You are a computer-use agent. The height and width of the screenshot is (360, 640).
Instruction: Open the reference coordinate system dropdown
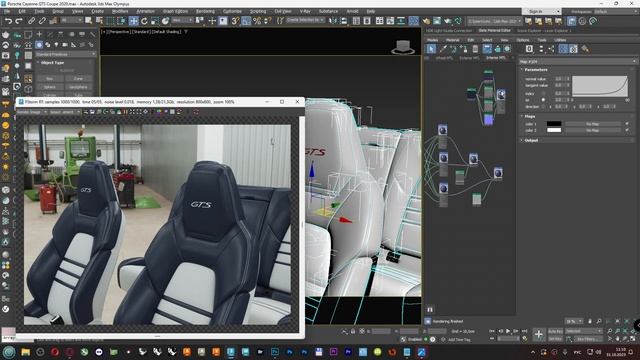(182, 20)
